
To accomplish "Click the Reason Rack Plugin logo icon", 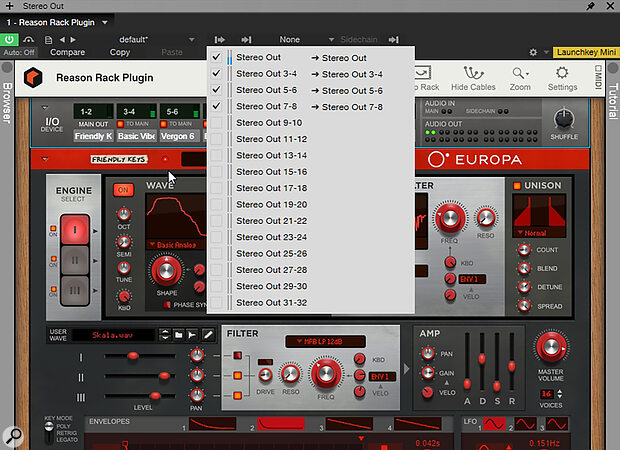I will pos(33,77).
